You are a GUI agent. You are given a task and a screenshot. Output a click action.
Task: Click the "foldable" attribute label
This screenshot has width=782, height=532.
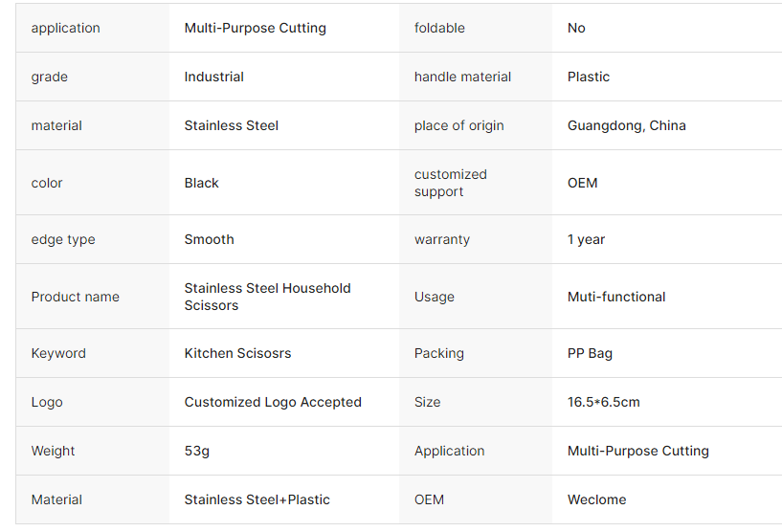439,28
